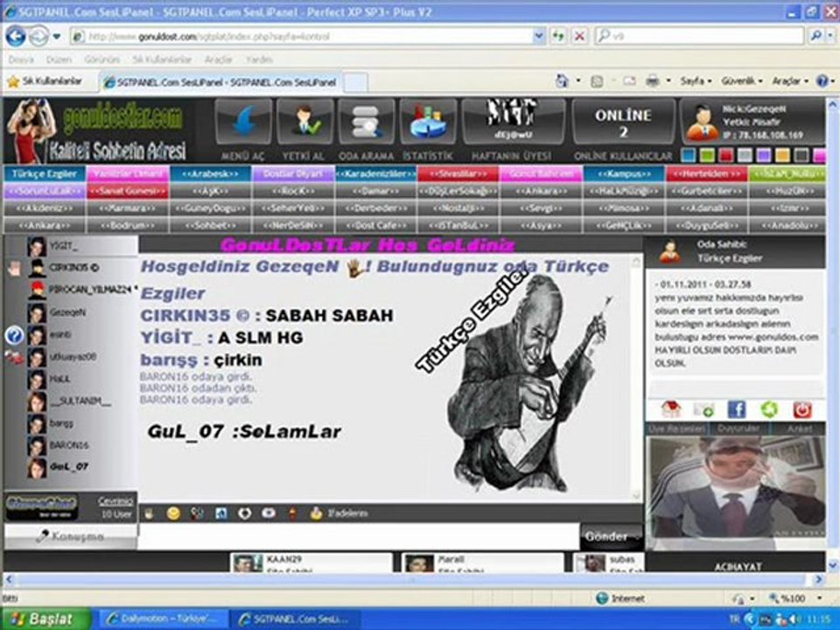This screenshot has width=840, height=630.
Task: Open the search provider dropdown arrow
Action: pos(831,37)
